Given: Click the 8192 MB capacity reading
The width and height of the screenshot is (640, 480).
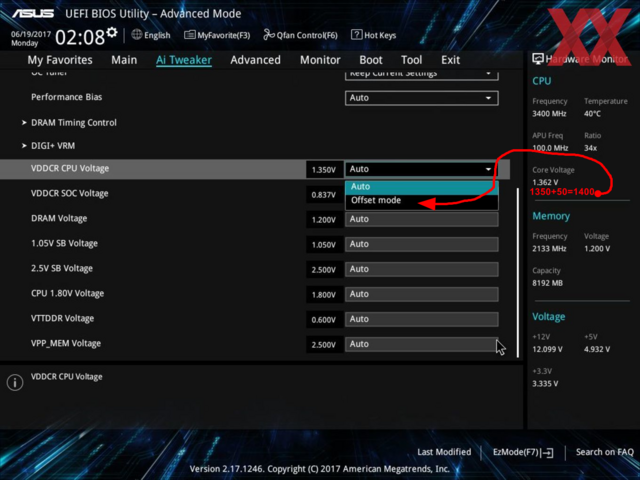Looking at the screenshot, I should tap(547, 283).
